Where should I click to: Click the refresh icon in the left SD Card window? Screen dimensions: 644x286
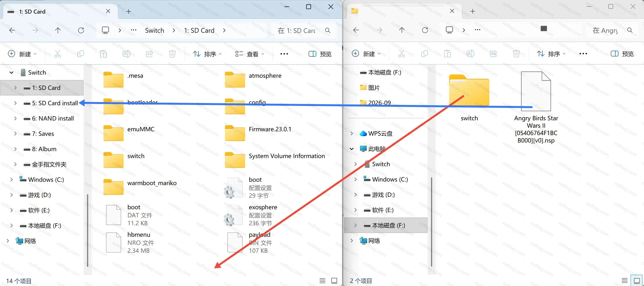[81, 30]
